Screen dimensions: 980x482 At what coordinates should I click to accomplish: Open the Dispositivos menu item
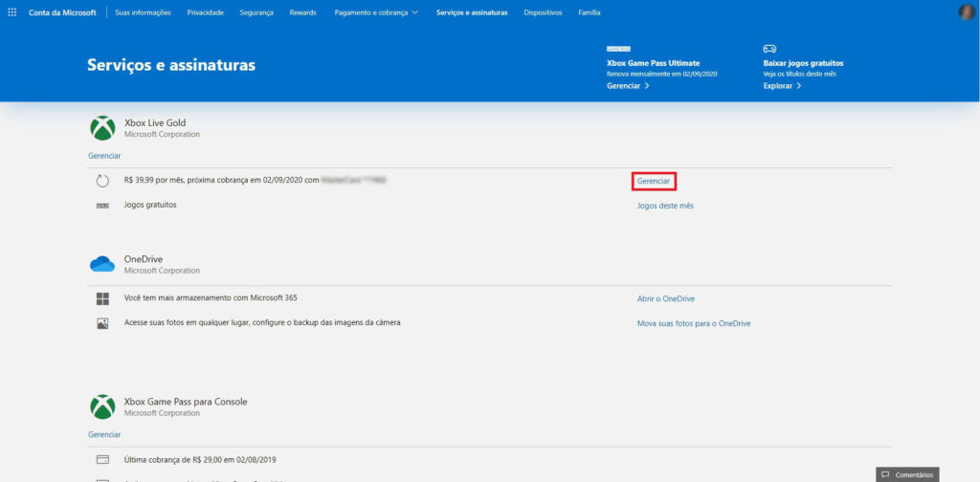click(543, 12)
